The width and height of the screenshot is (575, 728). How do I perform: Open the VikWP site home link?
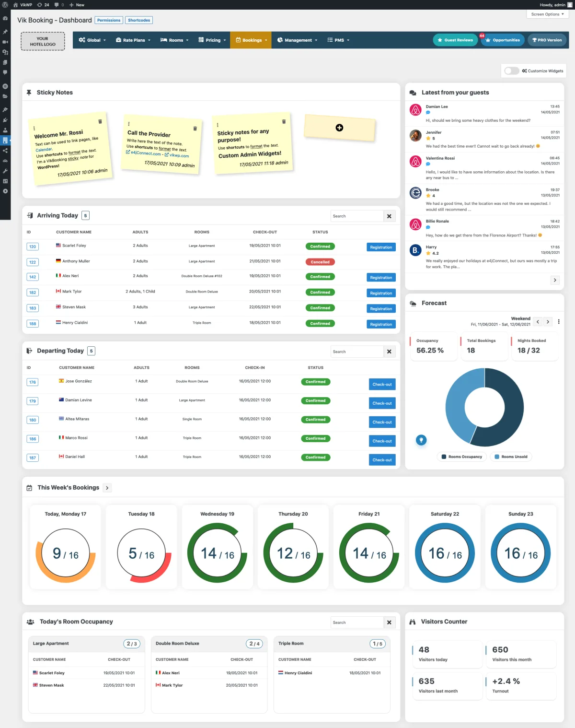click(x=23, y=5)
